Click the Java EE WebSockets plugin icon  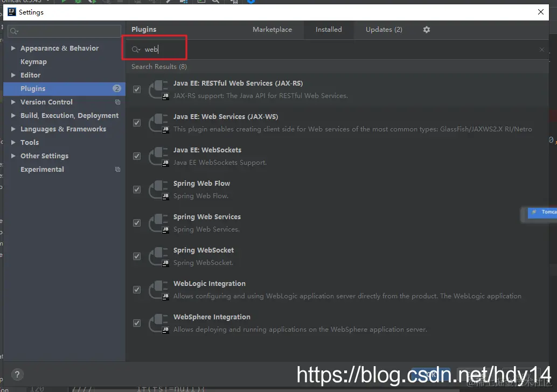158,157
